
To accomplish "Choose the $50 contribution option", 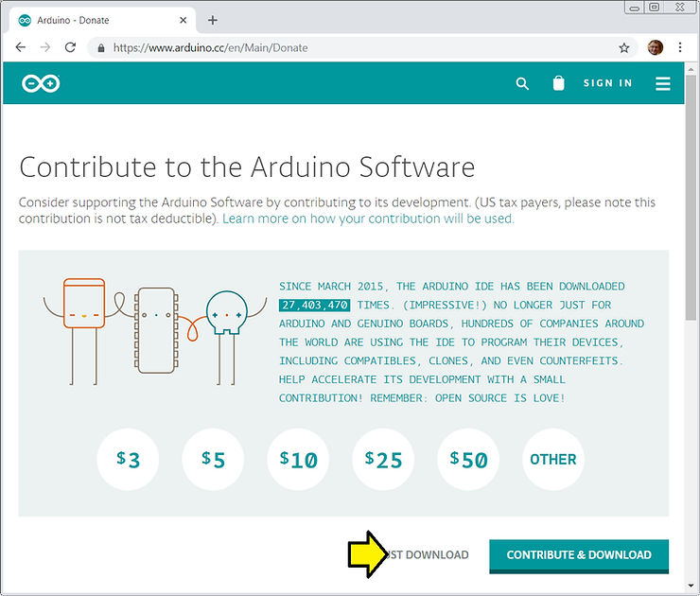I will click(468, 460).
